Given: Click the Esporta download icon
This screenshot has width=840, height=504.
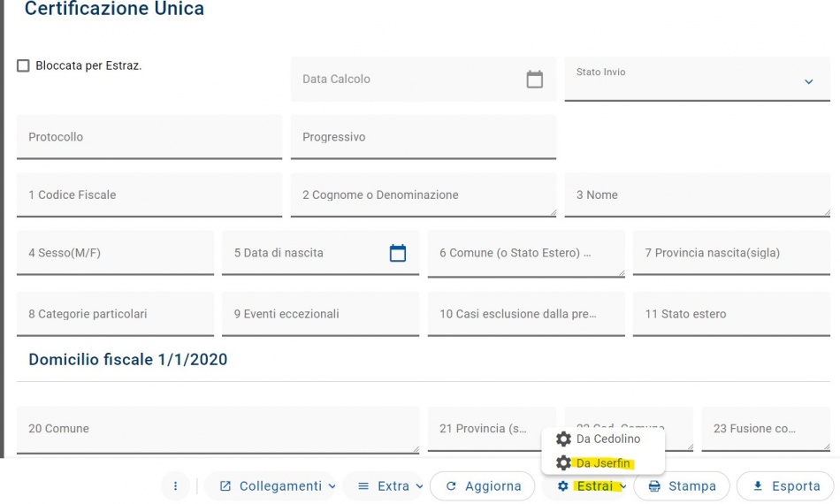Looking at the screenshot, I should [758, 485].
